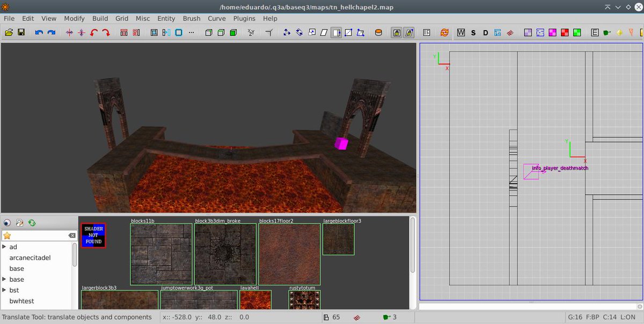Pick the lavahell texture swatch
Screen dimensions: 644x324
click(255, 300)
